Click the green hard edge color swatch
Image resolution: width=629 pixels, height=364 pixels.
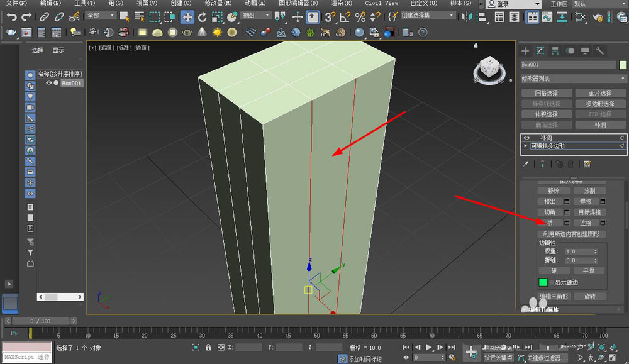click(x=543, y=282)
